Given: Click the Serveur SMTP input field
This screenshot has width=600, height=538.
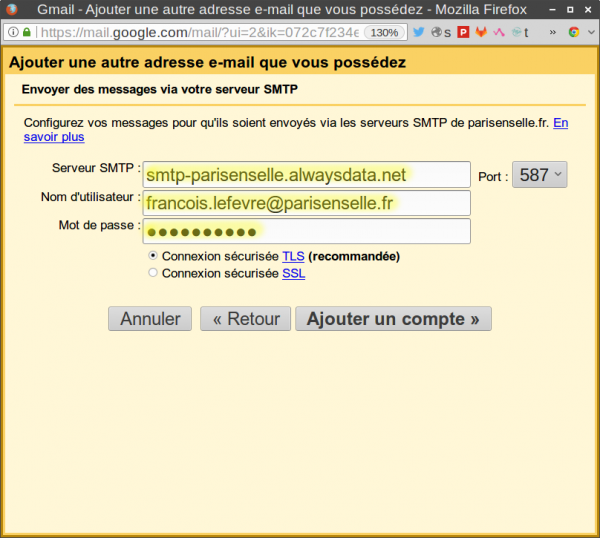Looking at the screenshot, I should [x=306, y=175].
